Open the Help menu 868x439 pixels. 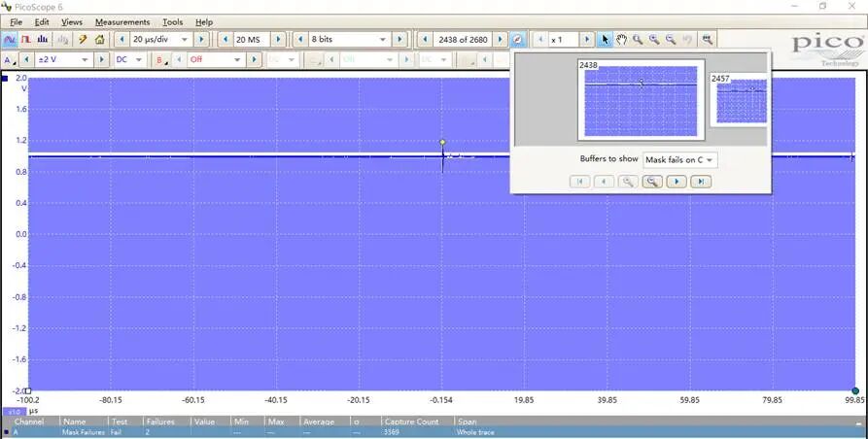(204, 22)
